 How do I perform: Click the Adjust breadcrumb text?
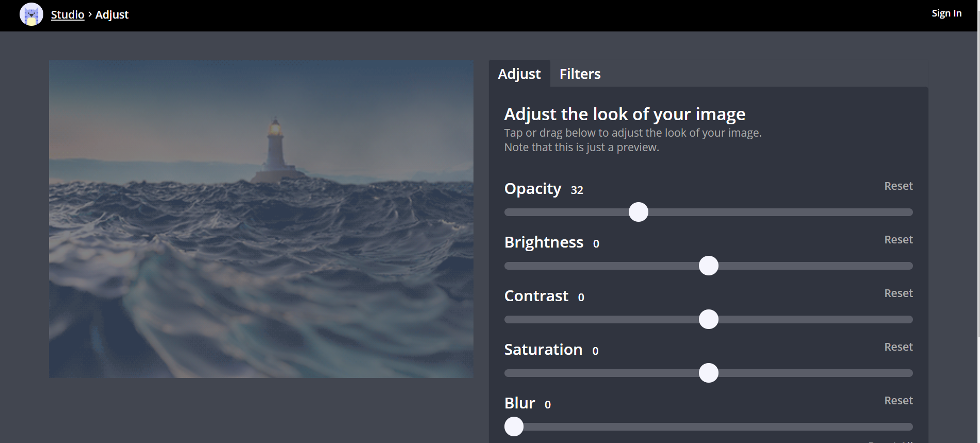point(112,14)
